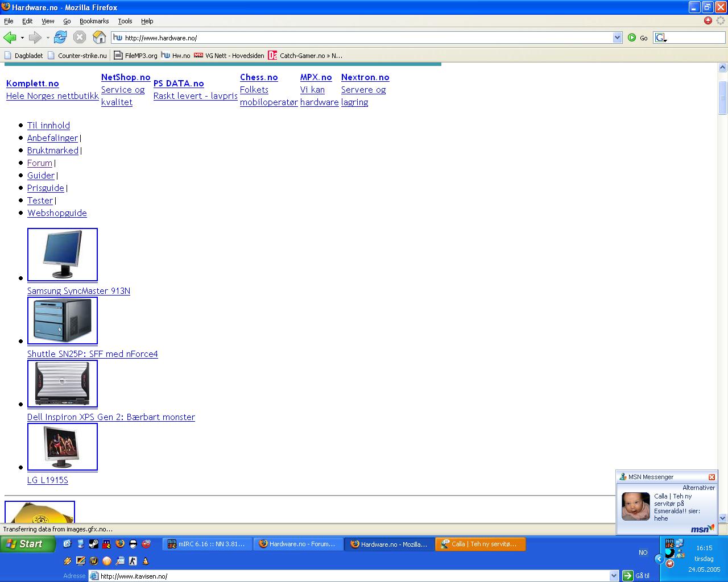Open the Steam quick launch icon

coord(94,544)
